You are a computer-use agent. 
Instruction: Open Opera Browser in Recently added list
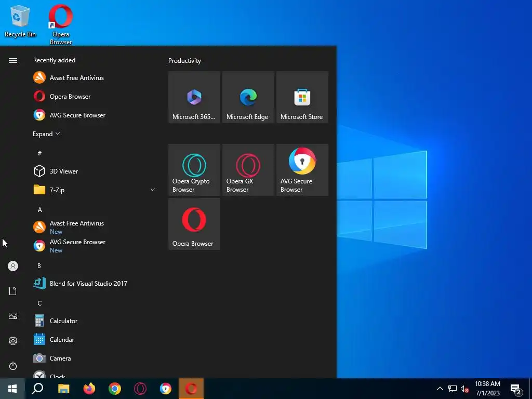pyautogui.click(x=95, y=96)
